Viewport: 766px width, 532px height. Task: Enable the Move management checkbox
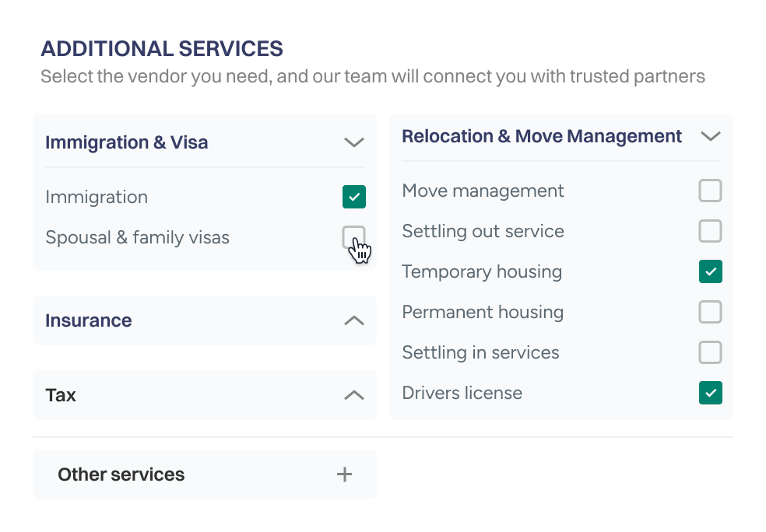click(710, 191)
